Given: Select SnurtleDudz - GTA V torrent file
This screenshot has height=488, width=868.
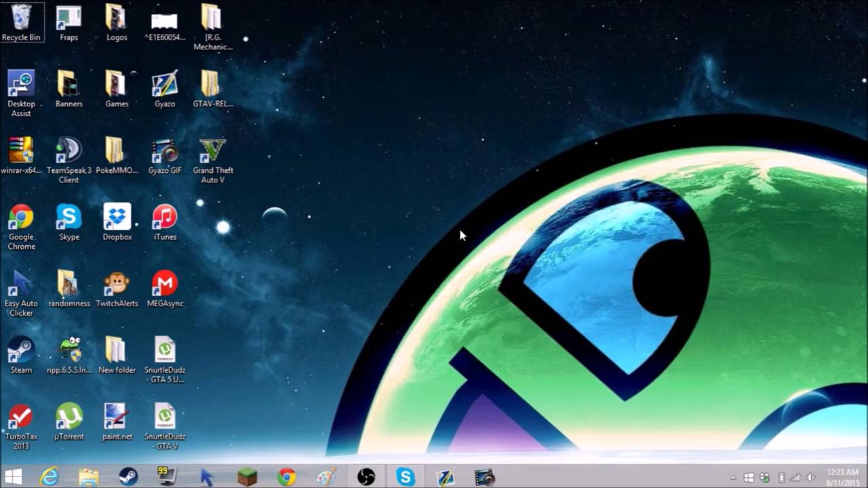Looking at the screenshot, I should click(164, 426).
